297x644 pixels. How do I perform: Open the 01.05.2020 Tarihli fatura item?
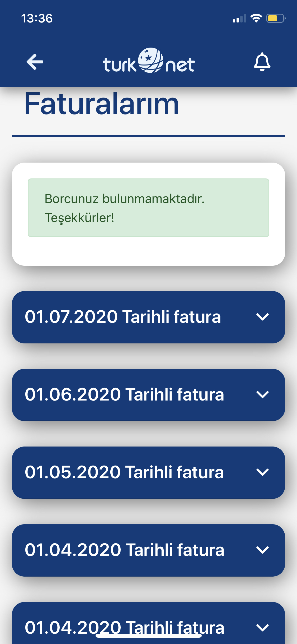pos(148,473)
